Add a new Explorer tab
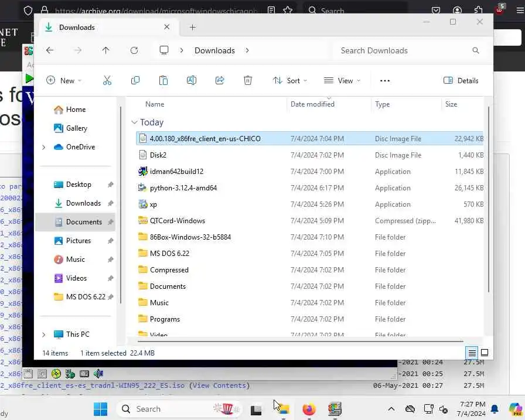This screenshot has width=525, height=420. (193, 28)
